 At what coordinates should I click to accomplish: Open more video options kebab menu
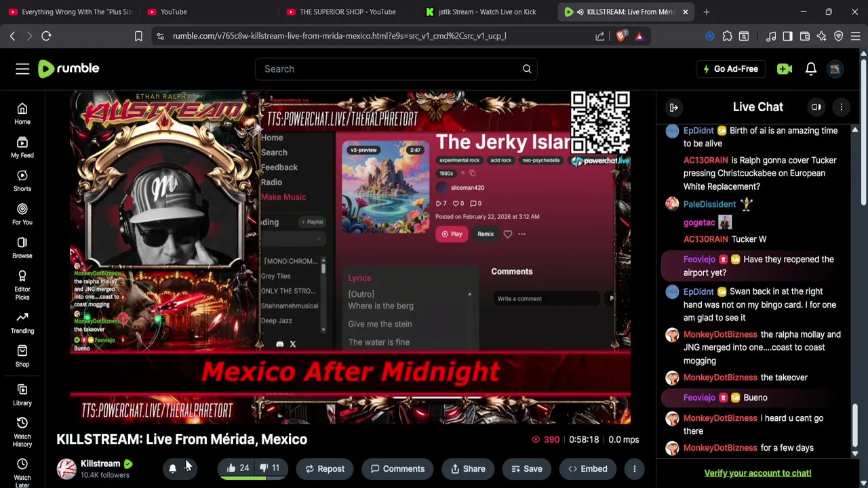click(635, 468)
